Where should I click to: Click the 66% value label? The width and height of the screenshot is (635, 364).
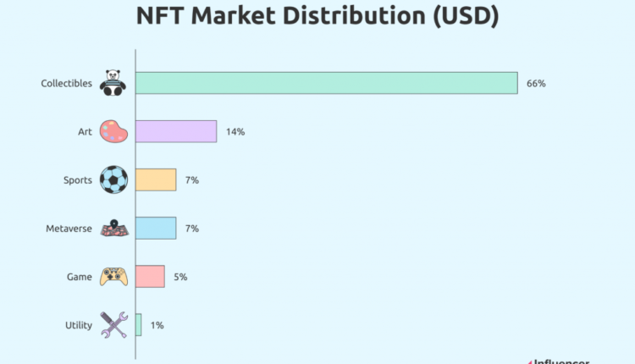pos(536,83)
